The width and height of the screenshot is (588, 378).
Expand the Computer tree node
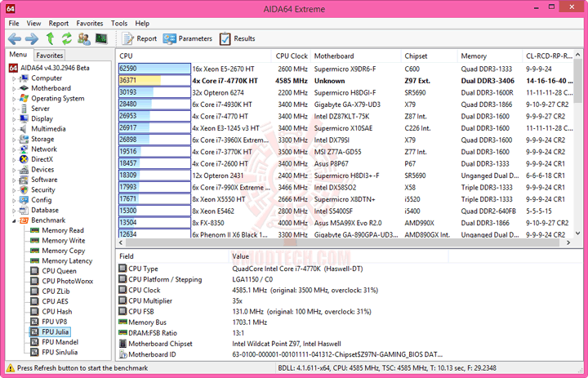(14, 78)
